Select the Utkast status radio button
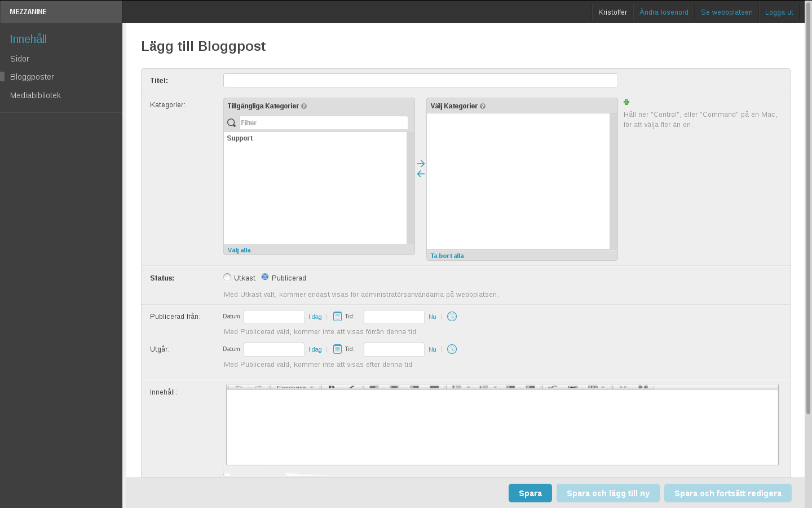The height and width of the screenshot is (508, 812). click(x=227, y=277)
